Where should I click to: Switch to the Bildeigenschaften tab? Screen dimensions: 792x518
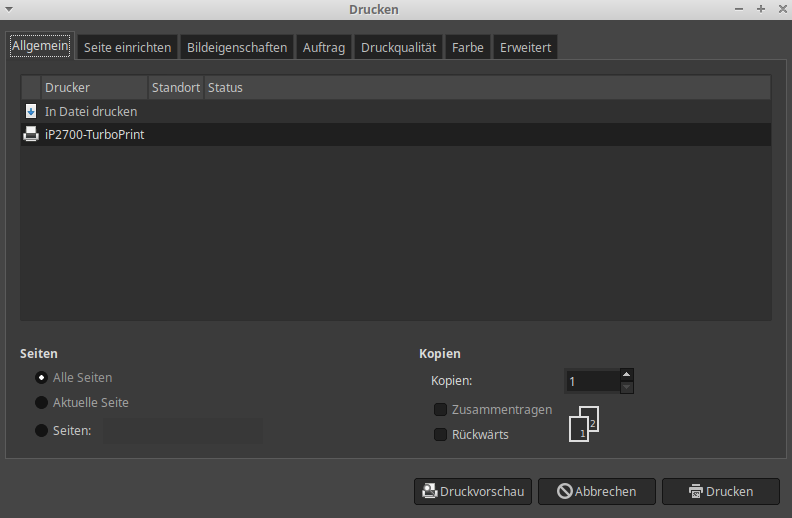point(237,48)
